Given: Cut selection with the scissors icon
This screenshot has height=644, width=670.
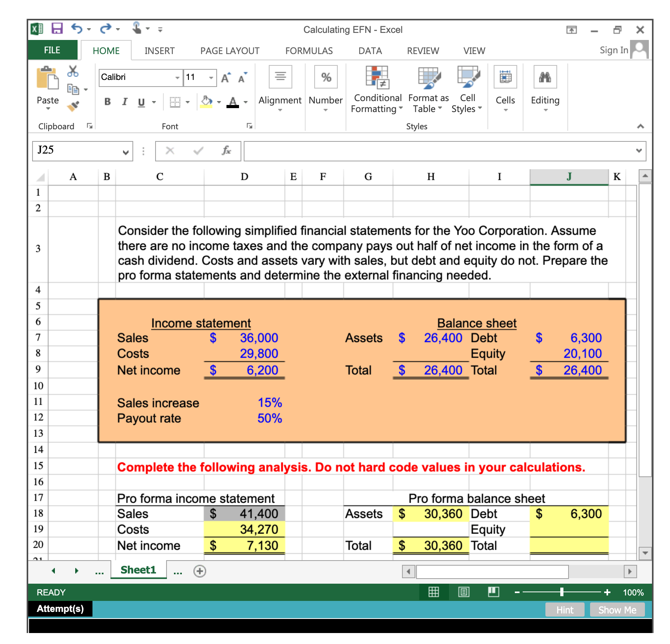Looking at the screenshot, I should coord(73,71).
